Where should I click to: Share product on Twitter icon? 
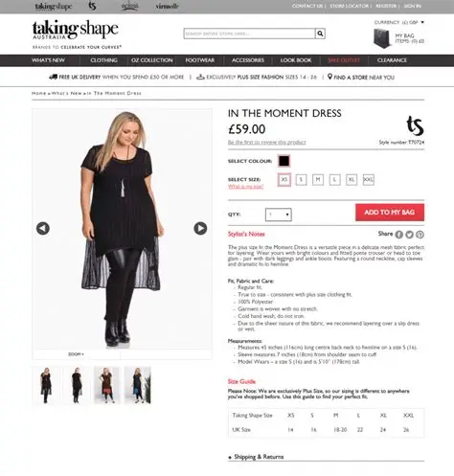point(409,235)
